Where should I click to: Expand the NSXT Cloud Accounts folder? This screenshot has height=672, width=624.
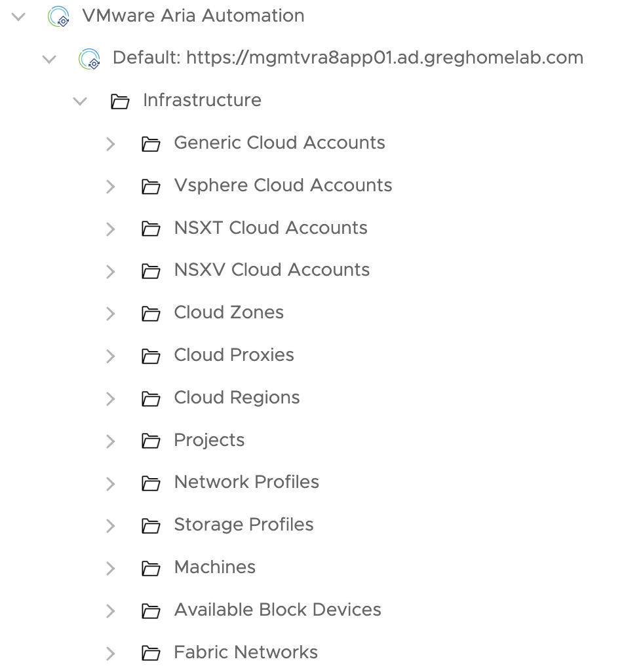111,229
